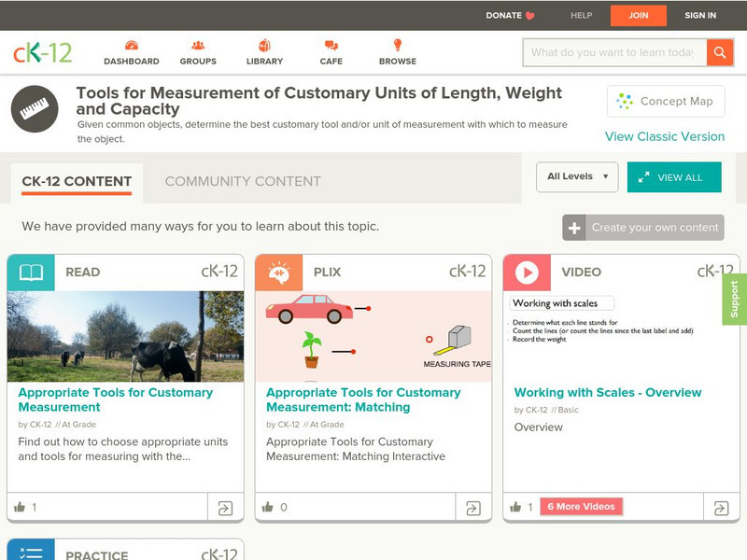
Task: Click the Donate link text
Action: [503, 16]
